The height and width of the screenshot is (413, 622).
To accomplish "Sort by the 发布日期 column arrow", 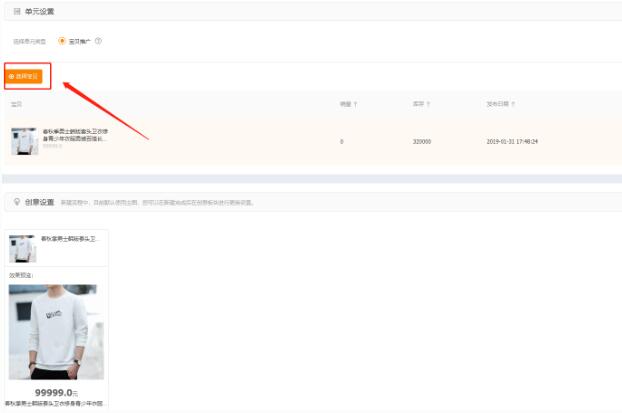I will tap(513, 104).
